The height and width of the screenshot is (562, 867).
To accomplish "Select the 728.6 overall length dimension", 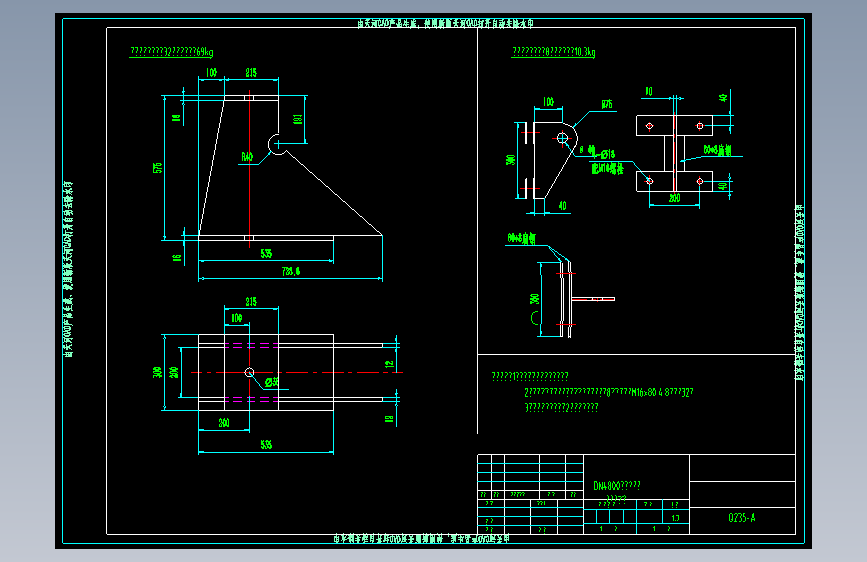I will point(291,271).
